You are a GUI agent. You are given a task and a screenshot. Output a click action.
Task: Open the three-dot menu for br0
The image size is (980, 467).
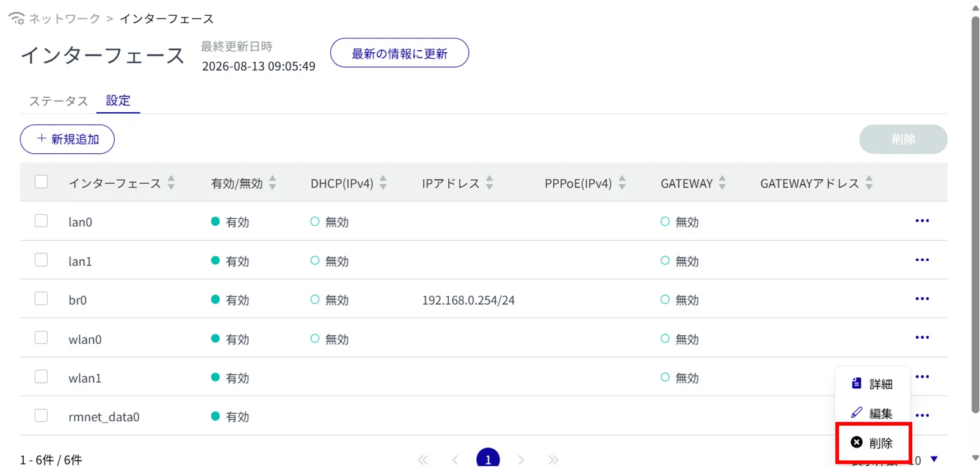coord(922,299)
